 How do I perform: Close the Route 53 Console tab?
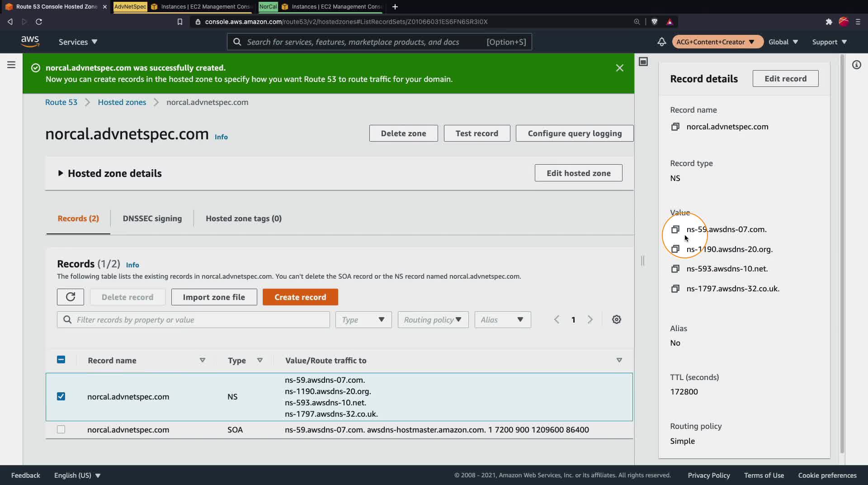pyautogui.click(x=105, y=7)
